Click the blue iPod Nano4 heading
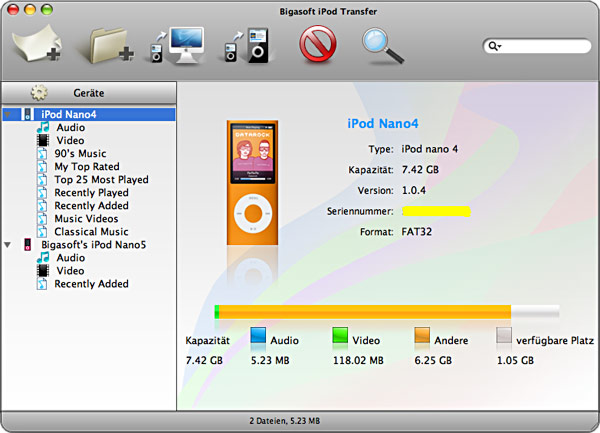 point(383,124)
